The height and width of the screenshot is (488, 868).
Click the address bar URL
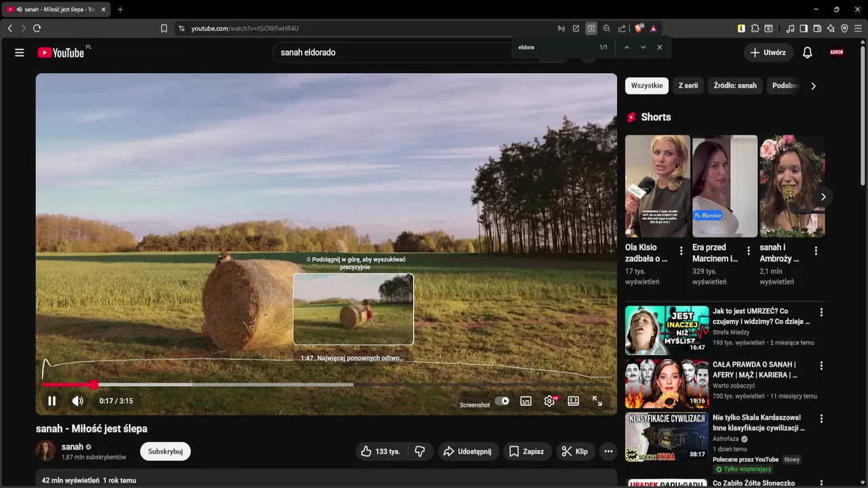245,28
